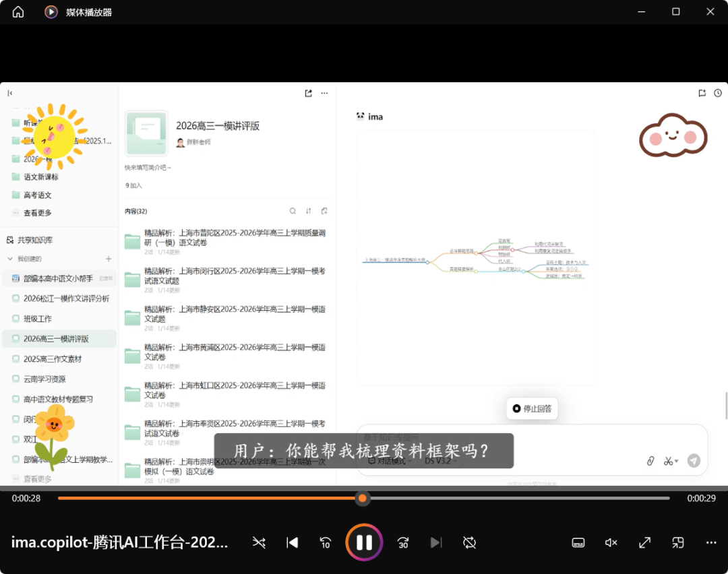Attach a file with the paperclip icon
This screenshot has height=574, width=728.
[x=649, y=461]
